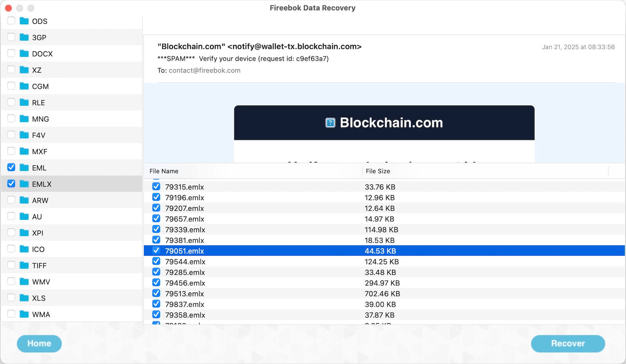Click the WMA folder icon
This screenshot has height=364, width=626.
(x=24, y=314)
